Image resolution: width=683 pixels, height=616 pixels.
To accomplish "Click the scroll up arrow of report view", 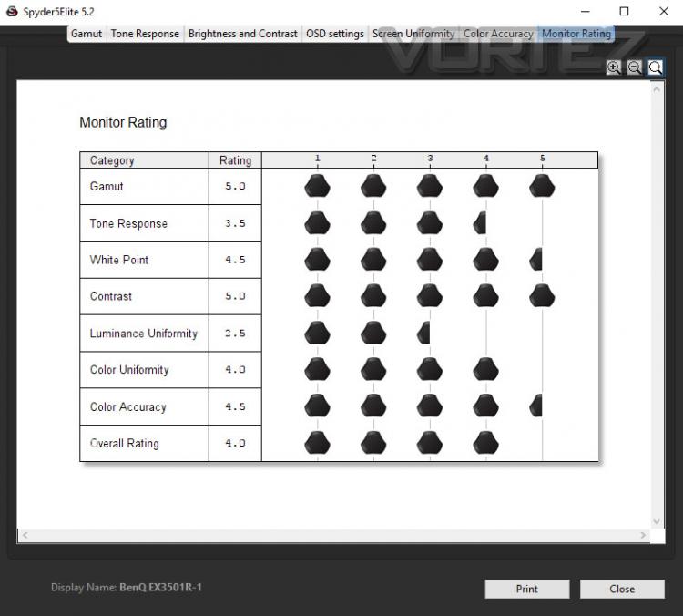I will click(657, 89).
